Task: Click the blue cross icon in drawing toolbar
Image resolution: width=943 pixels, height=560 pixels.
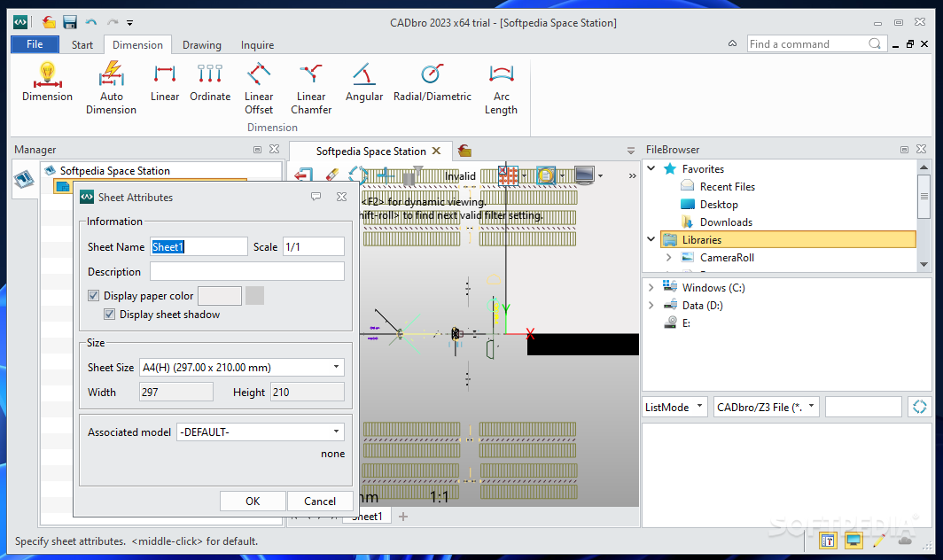Action: pos(385,175)
